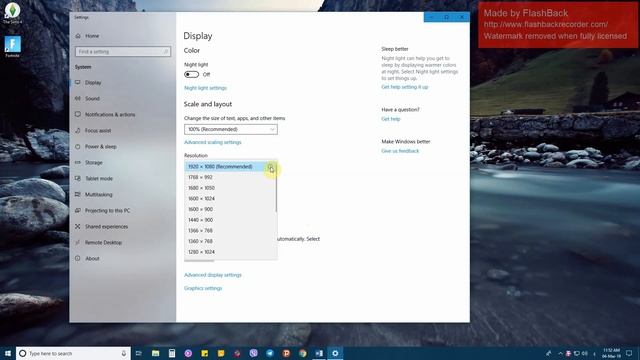Open the Viber taskbar icon
The width and height of the screenshot is (640, 360).
(x=253, y=353)
